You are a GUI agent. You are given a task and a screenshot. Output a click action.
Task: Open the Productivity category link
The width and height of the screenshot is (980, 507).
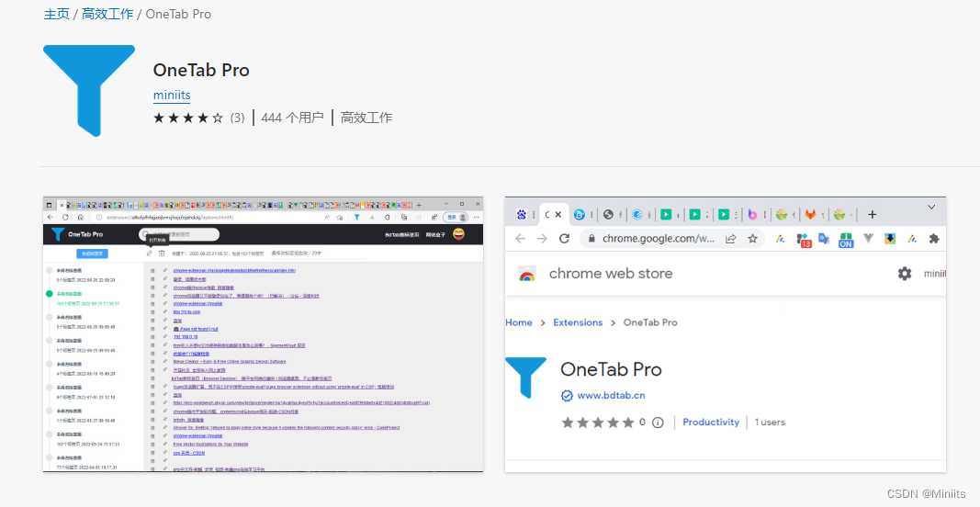(x=711, y=422)
